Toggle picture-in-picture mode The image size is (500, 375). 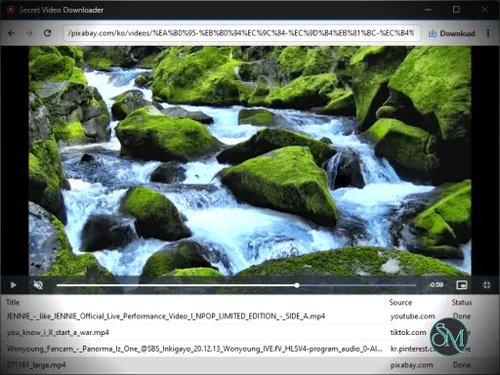coord(462,285)
